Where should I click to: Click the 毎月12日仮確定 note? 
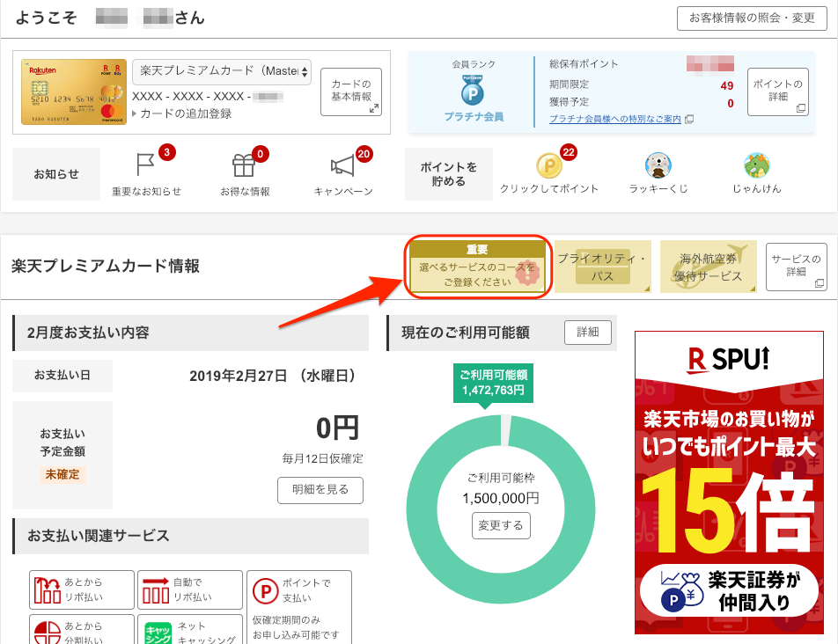point(323,458)
